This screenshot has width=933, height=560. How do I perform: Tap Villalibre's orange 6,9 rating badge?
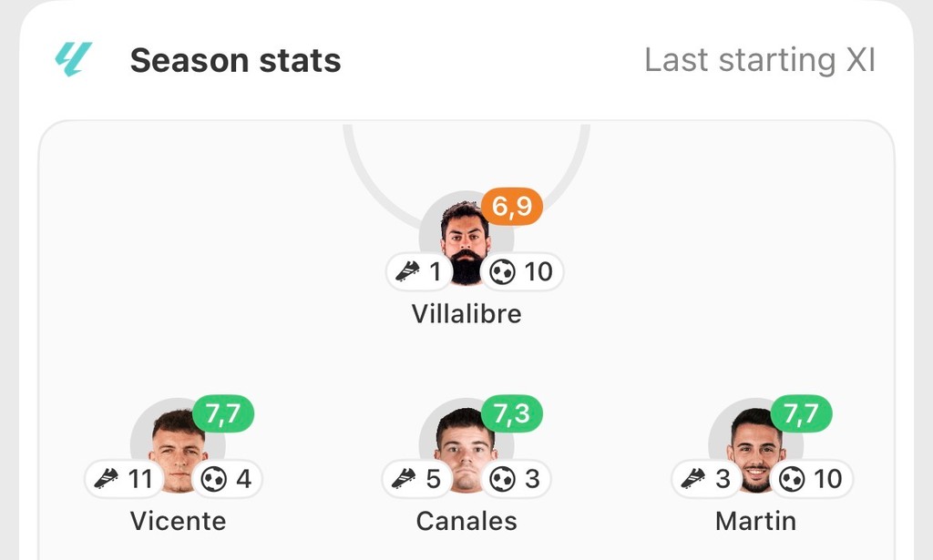click(512, 207)
